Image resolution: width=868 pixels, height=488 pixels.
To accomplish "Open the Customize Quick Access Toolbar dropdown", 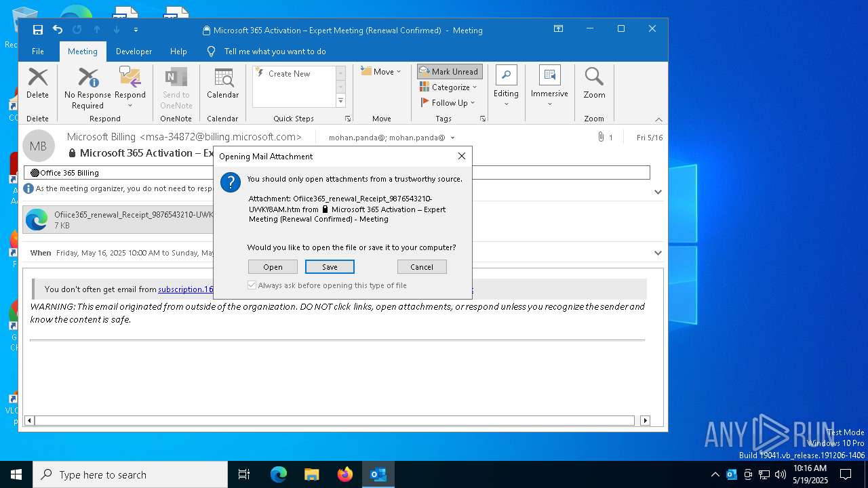I will [x=136, y=30].
